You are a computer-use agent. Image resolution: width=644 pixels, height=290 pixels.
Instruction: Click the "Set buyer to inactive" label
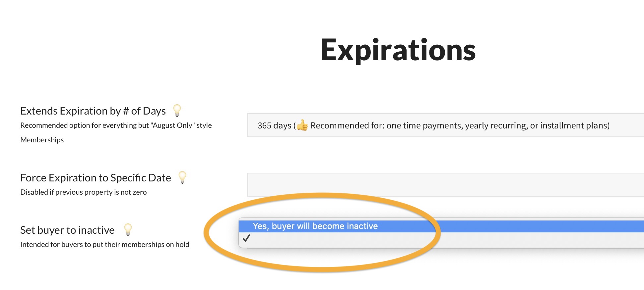pos(67,230)
